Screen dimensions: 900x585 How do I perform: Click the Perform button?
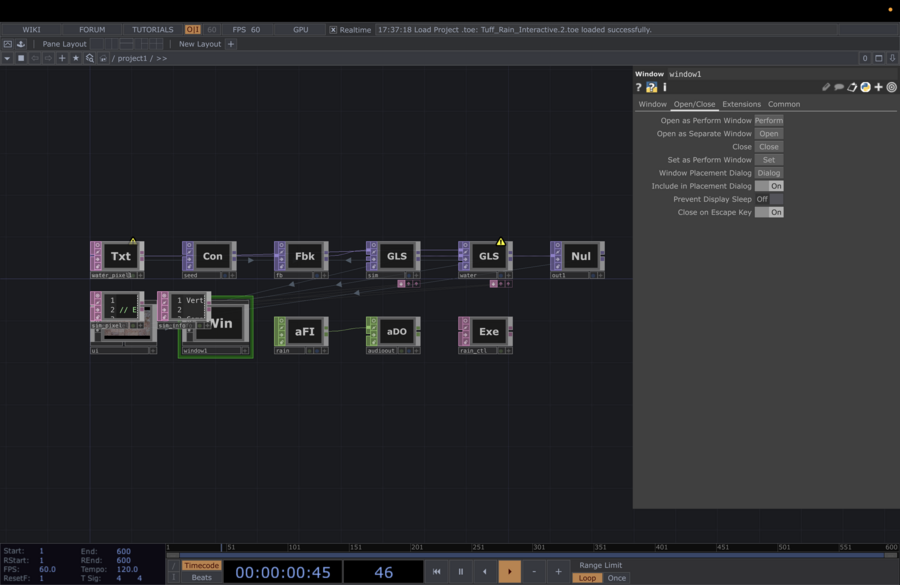(x=769, y=121)
